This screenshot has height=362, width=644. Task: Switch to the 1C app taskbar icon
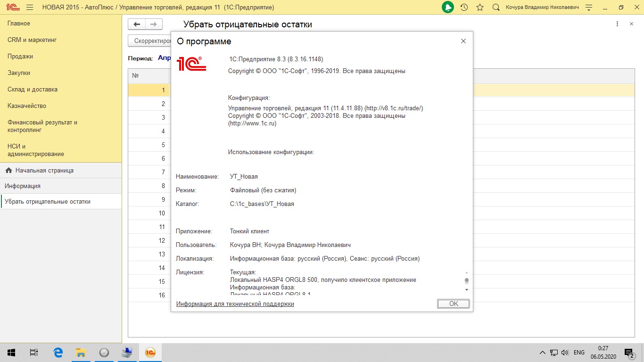(x=150, y=352)
